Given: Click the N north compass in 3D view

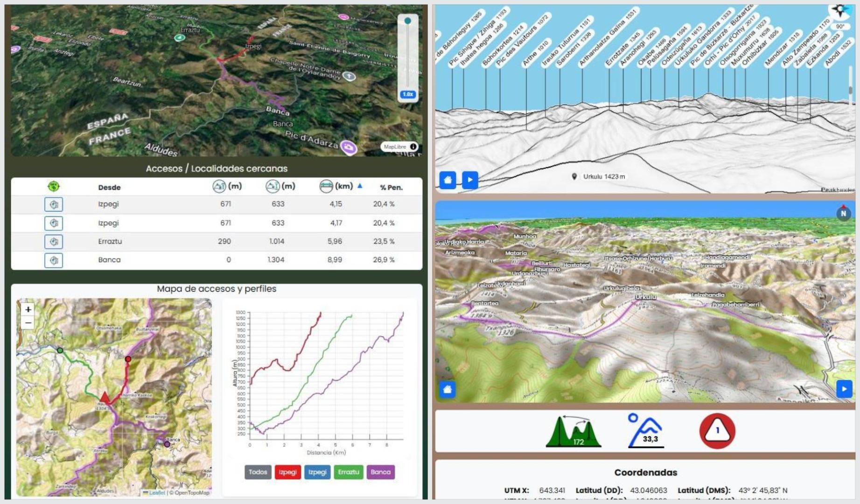Looking at the screenshot, I should 843,213.
